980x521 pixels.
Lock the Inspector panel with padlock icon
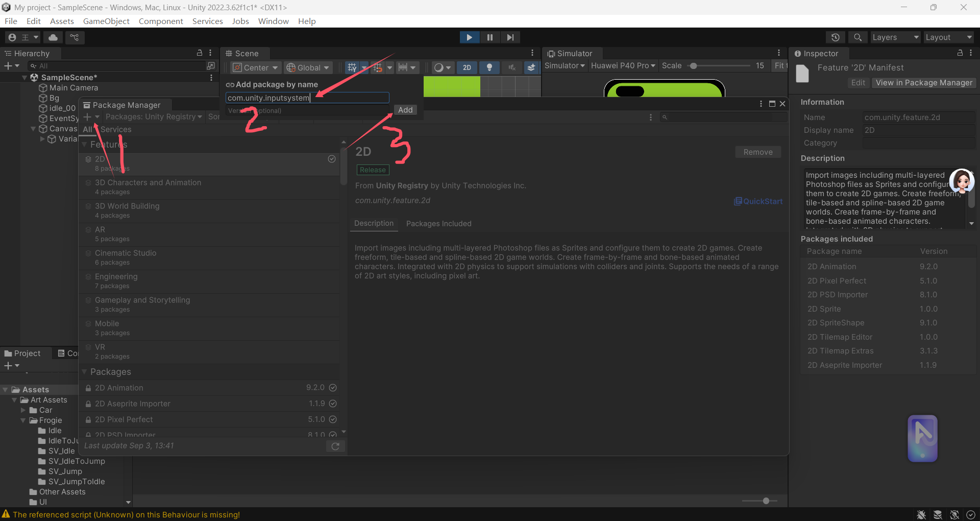coord(960,53)
